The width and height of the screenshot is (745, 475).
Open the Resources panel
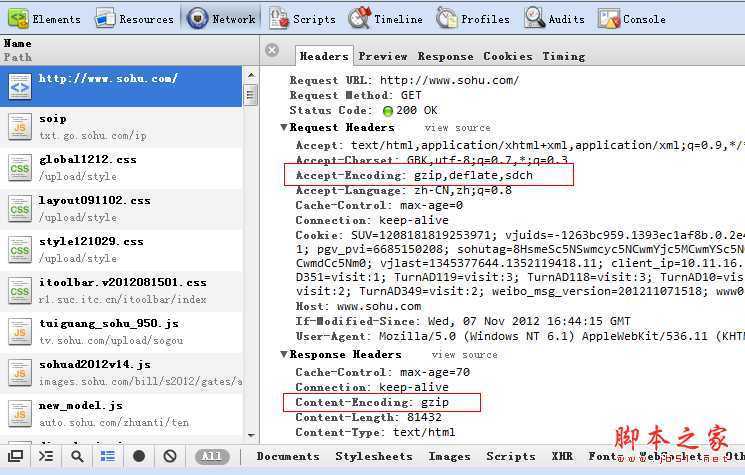pos(134,19)
